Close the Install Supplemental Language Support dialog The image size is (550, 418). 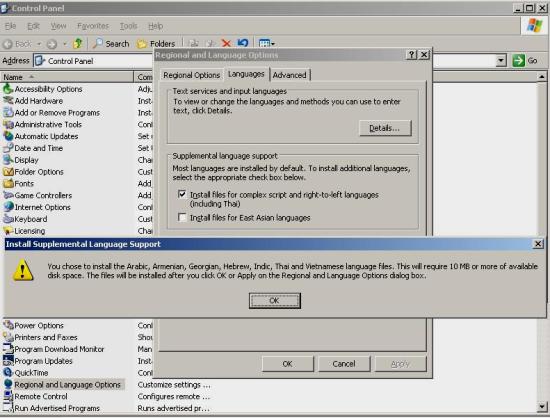tap(538, 244)
